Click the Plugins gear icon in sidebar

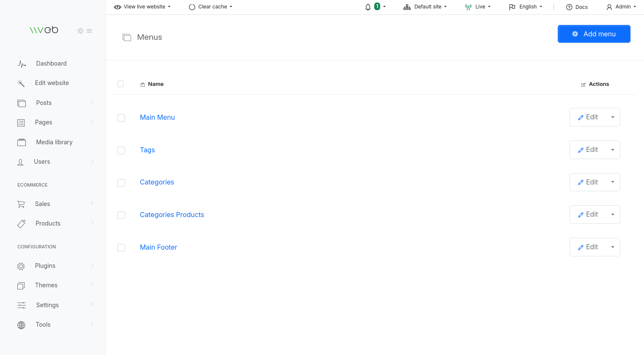pyautogui.click(x=21, y=266)
